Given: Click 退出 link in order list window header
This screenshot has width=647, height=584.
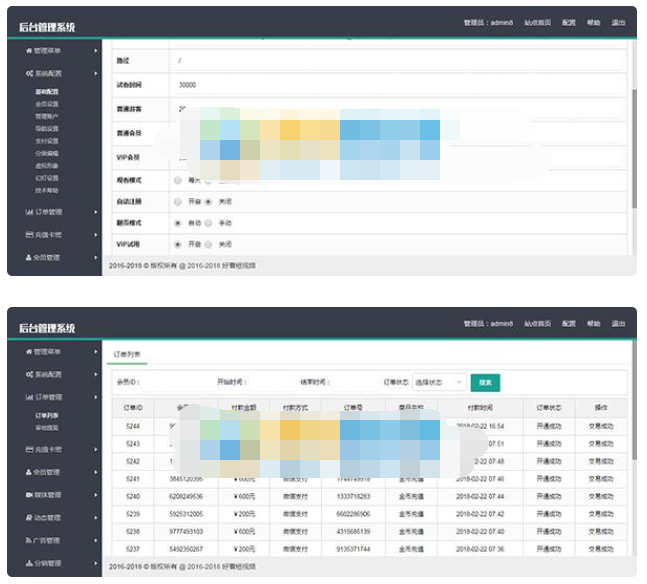Looking at the screenshot, I should click(618, 324).
